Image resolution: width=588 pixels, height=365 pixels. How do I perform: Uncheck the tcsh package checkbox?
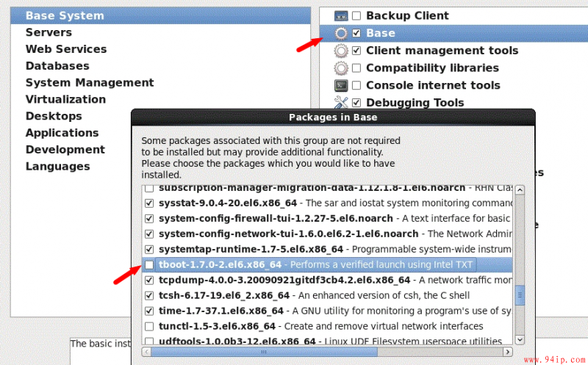click(149, 296)
